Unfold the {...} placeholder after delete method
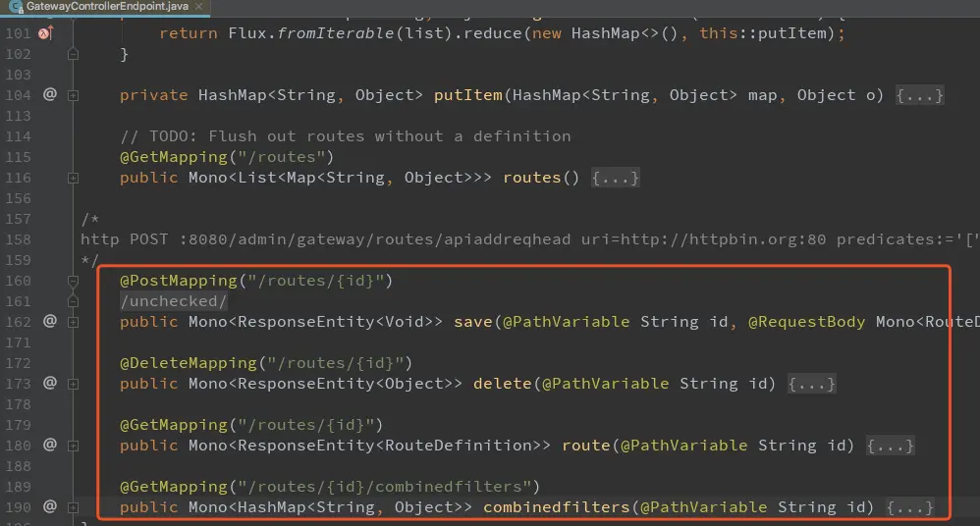This screenshot has height=526, width=980. 811,384
